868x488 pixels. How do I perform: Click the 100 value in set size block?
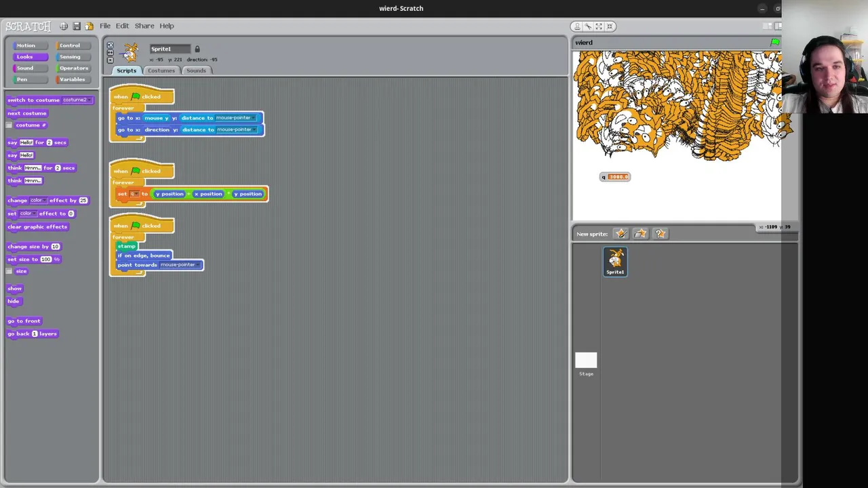[x=45, y=260]
